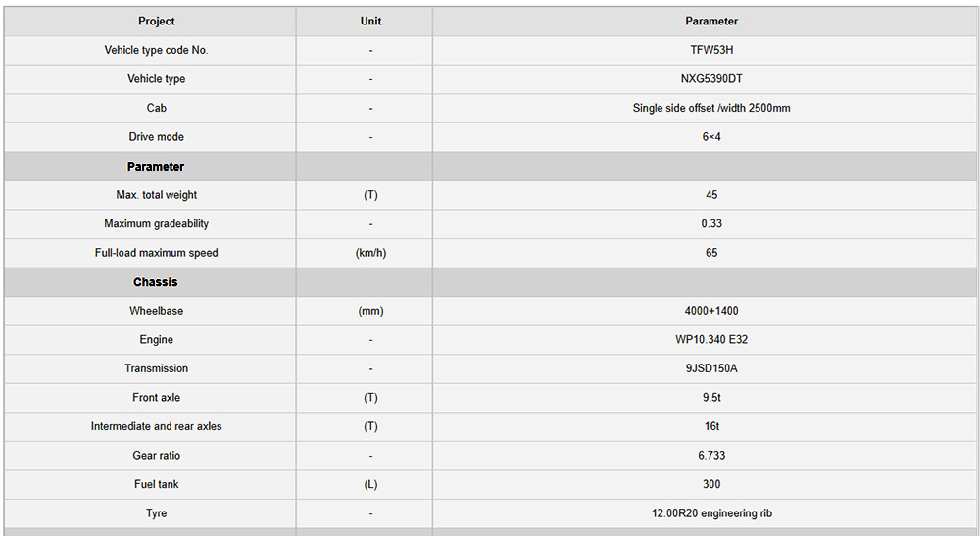Select the km/h unit cell
The height and width of the screenshot is (536, 980).
tap(370, 253)
